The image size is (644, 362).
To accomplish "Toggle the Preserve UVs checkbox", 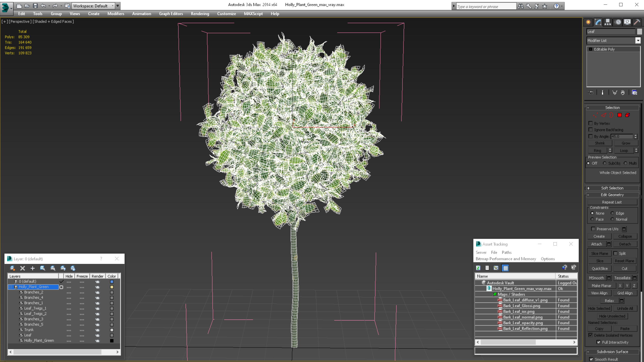I will point(593,229).
